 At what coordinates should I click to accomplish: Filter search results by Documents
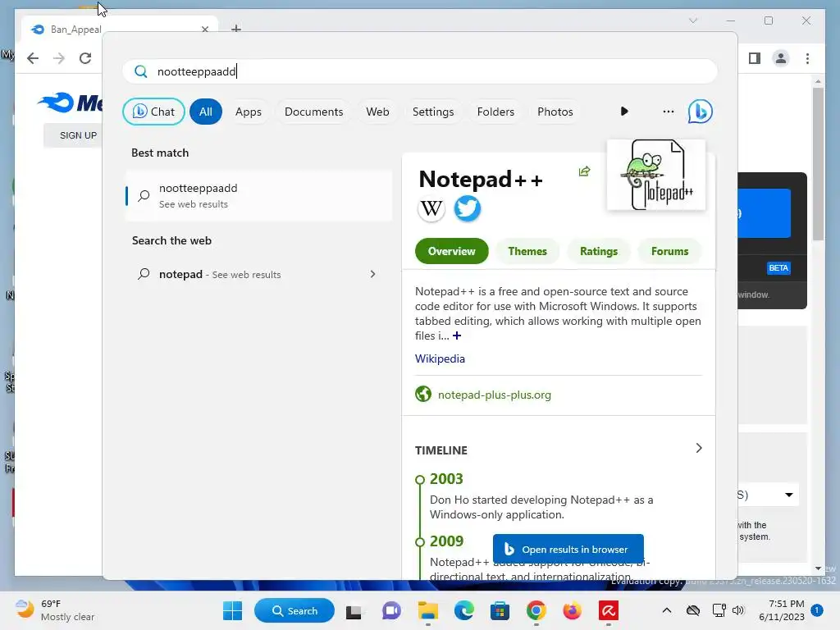pos(313,112)
